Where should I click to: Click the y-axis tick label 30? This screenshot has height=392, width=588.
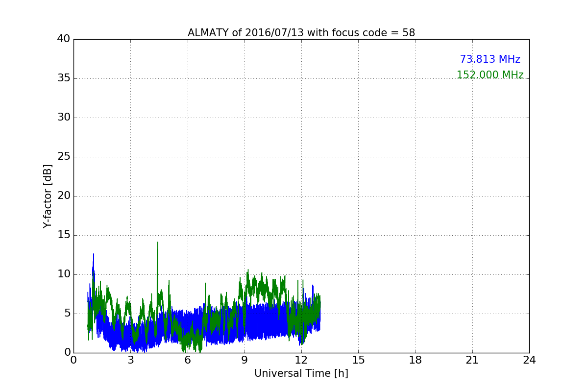(64, 118)
